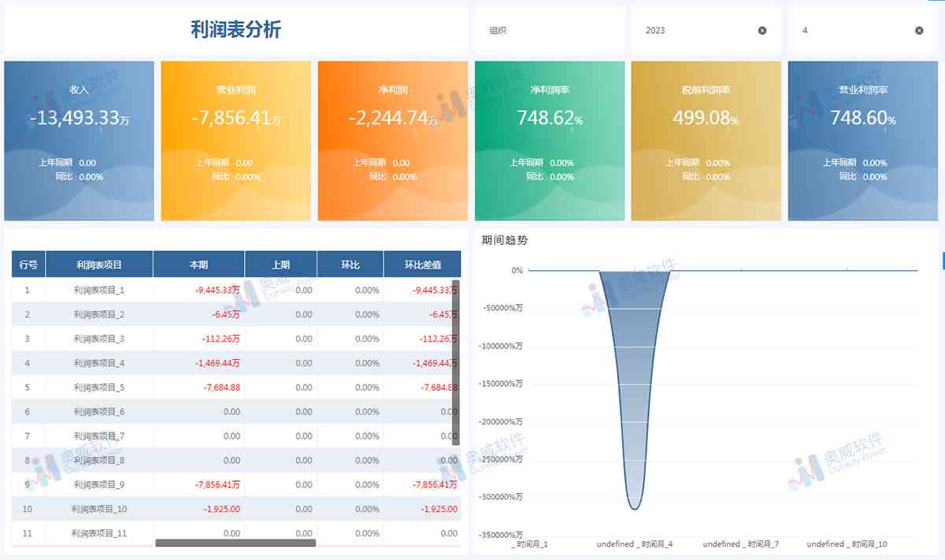Click the funnel shape in trend chart

[626, 378]
